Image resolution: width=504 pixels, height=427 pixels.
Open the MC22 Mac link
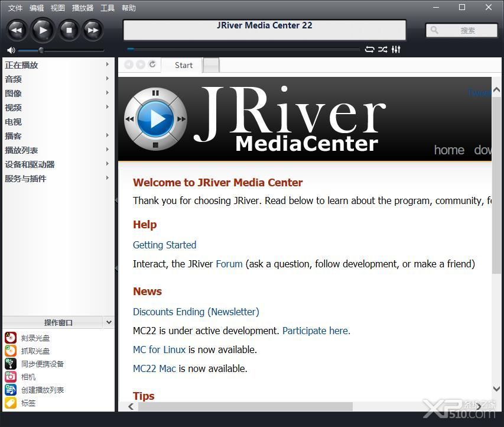pos(155,368)
